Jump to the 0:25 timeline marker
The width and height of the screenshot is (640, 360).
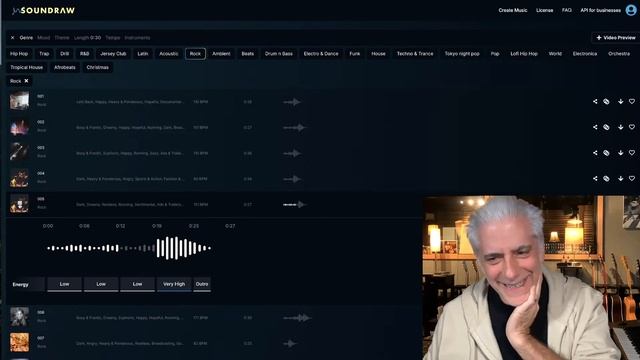pyautogui.click(x=193, y=226)
